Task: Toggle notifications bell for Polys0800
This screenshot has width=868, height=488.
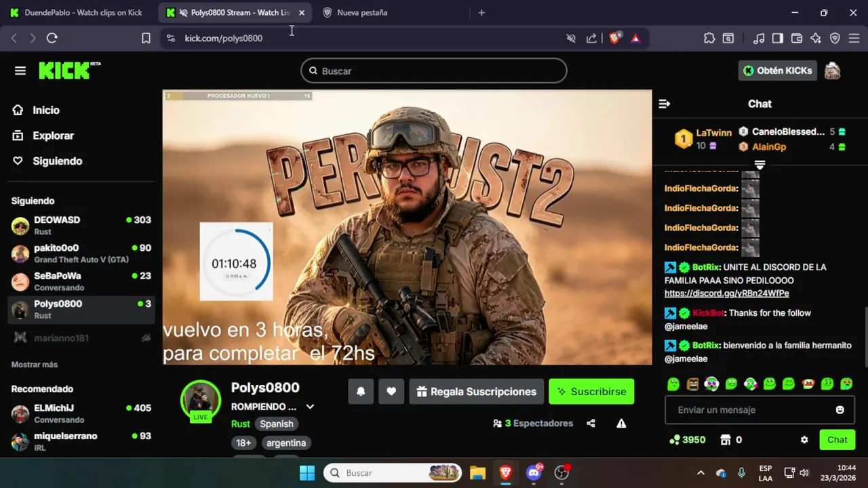Action: (361, 392)
